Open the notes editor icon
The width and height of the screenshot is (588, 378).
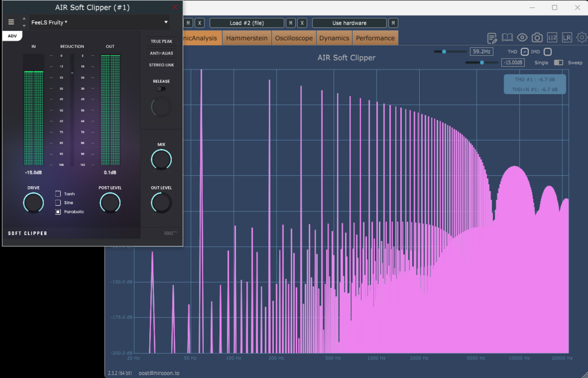coord(492,38)
